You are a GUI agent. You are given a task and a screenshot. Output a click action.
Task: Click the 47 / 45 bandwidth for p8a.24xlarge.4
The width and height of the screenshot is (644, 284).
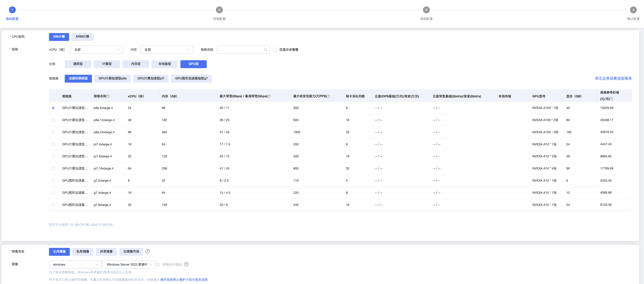[225, 132]
